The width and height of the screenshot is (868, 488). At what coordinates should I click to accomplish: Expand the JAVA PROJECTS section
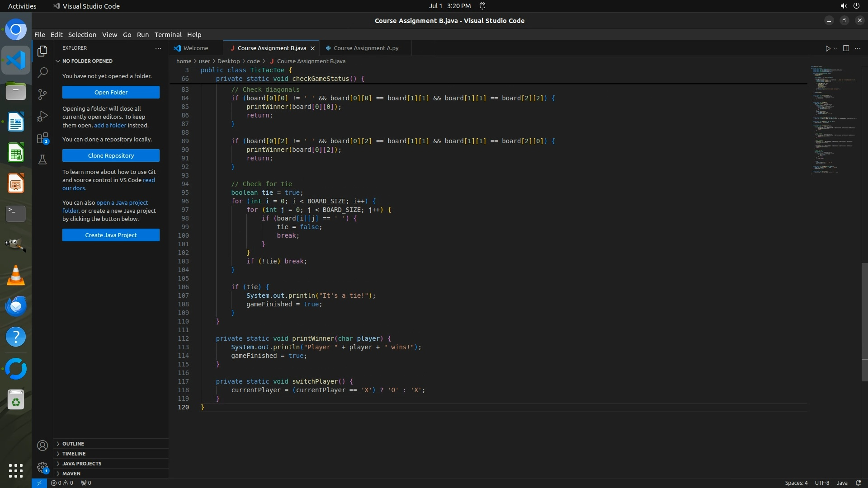pyautogui.click(x=81, y=464)
